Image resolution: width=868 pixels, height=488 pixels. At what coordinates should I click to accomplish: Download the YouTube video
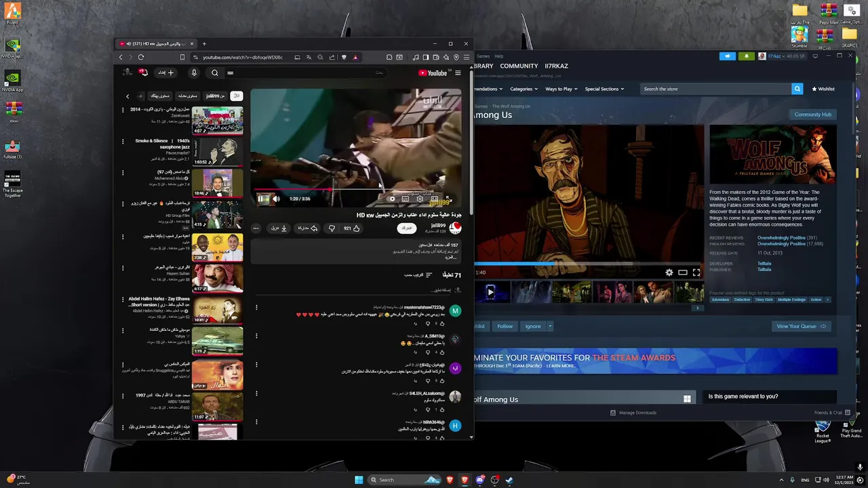pyautogui.click(x=279, y=228)
